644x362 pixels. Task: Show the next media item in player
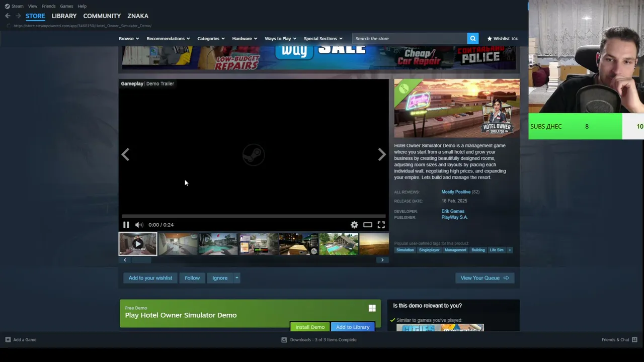[x=382, y=154]
